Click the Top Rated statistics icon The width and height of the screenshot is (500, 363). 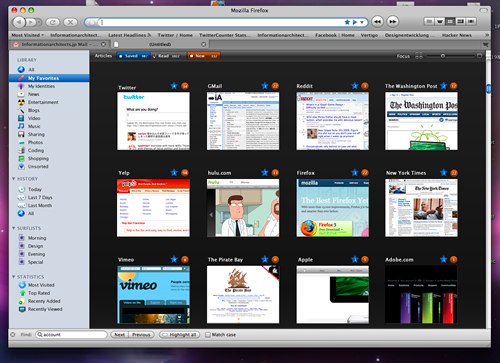[x=22, y=293]
